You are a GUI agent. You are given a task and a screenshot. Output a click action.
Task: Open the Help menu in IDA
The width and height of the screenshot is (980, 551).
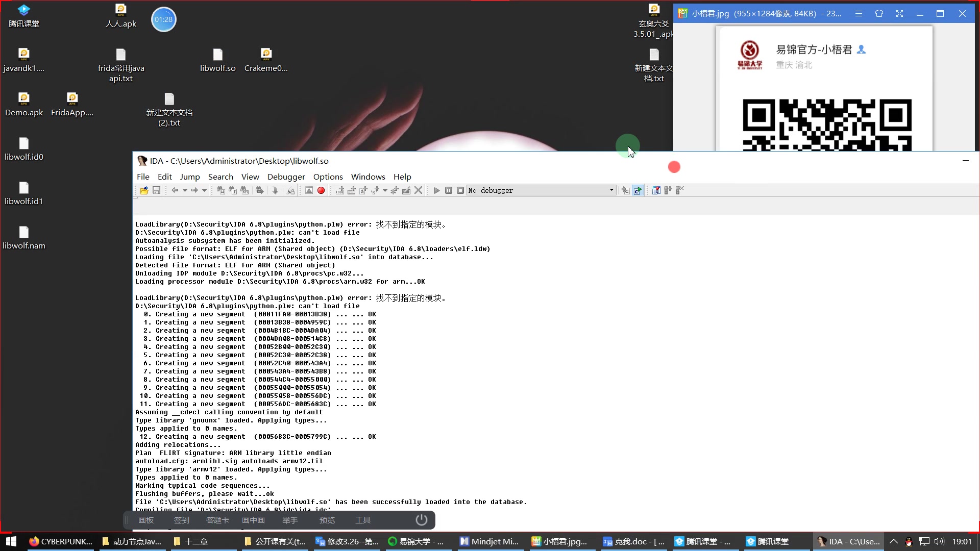pyautogui.click(x=402, y=177)
